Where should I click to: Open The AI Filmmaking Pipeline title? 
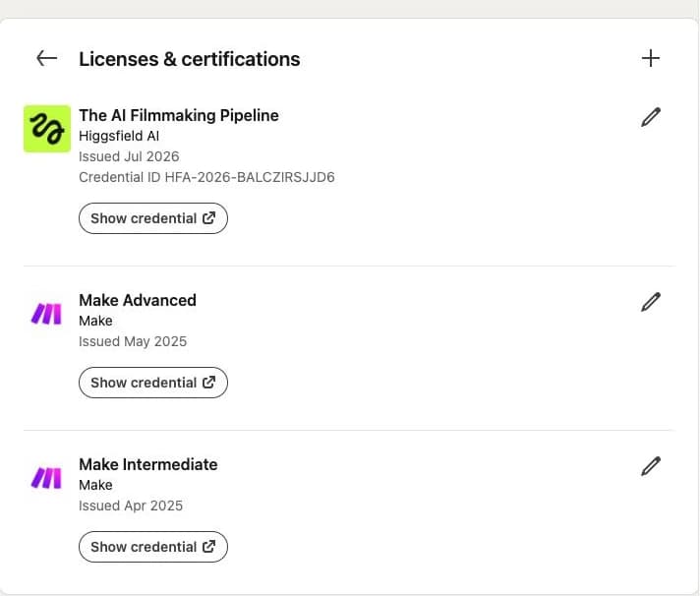click(x=179, y=116)
